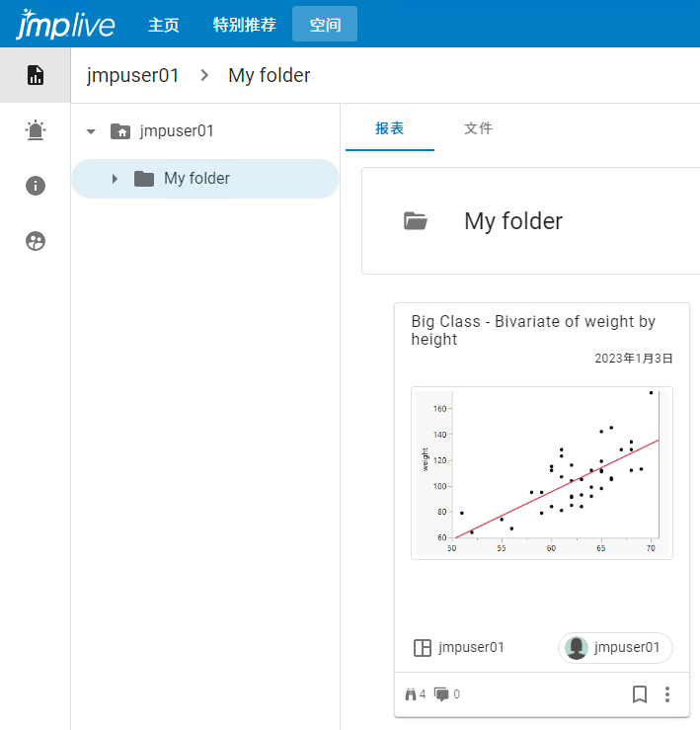Switch to the 文件 tab
The width and height of the screenshot is (700, 730).
tap(478, 128)
